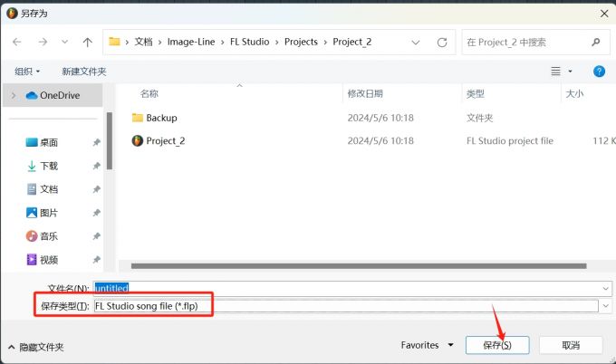The width and height of the screenshot is (616, 364).
Task: Click the Backup folder icon
Action: click(x=137, y=118)
